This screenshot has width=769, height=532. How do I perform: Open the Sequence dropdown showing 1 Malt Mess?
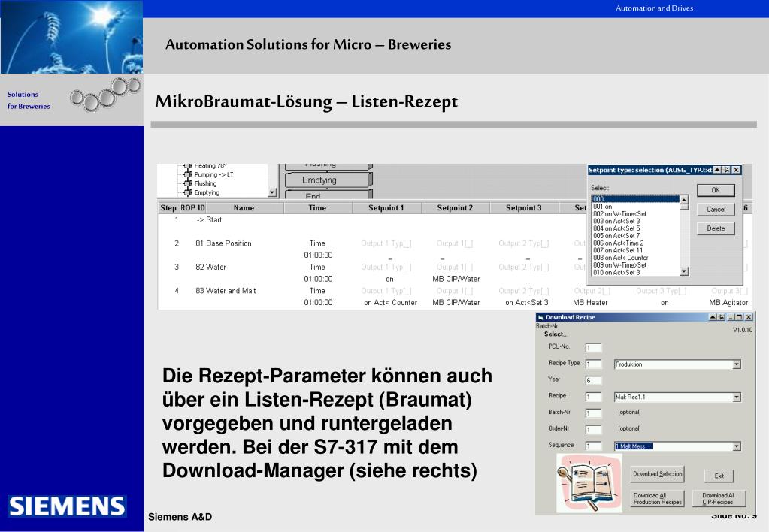pyautogui.click(x=736, y=446)
